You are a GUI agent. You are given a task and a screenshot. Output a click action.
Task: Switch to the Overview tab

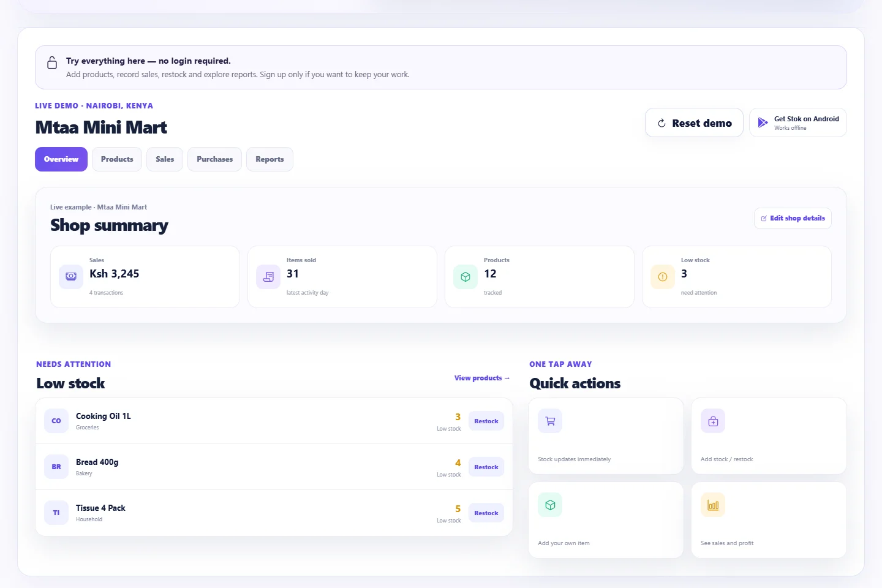61,159
